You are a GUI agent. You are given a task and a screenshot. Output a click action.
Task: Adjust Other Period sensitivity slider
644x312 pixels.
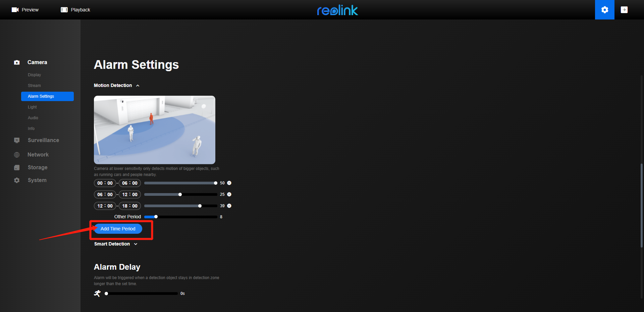pyautogui.click(x=181, y=217)
